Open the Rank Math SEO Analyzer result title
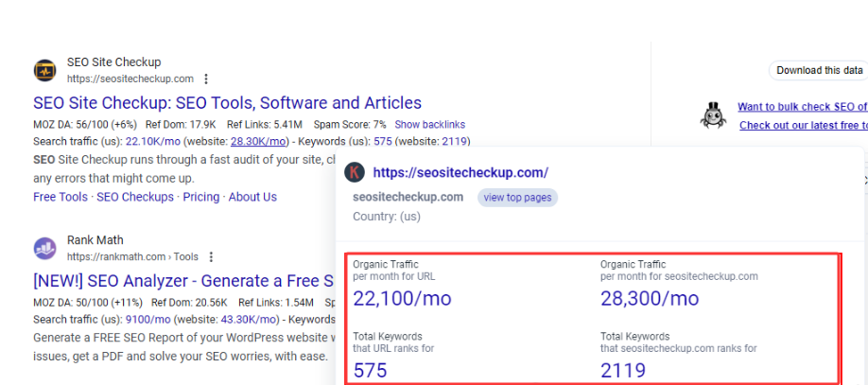 tap(183, 281)
